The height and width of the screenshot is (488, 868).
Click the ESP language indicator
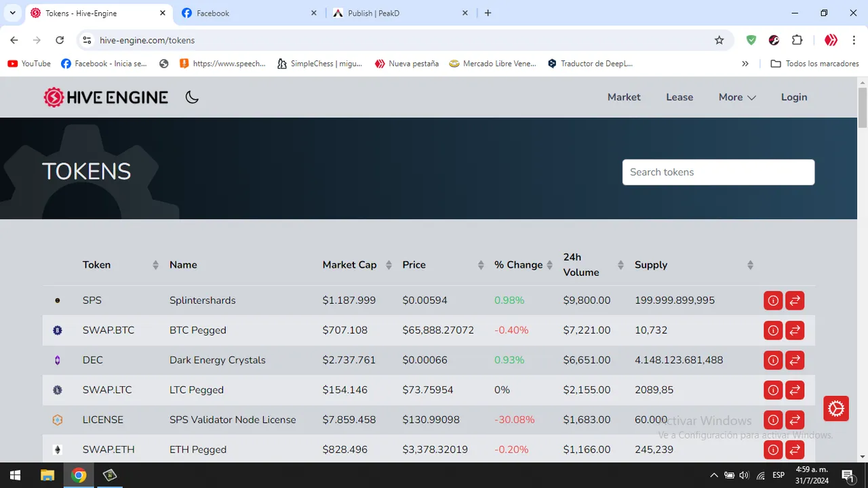(x=778, y=475)
